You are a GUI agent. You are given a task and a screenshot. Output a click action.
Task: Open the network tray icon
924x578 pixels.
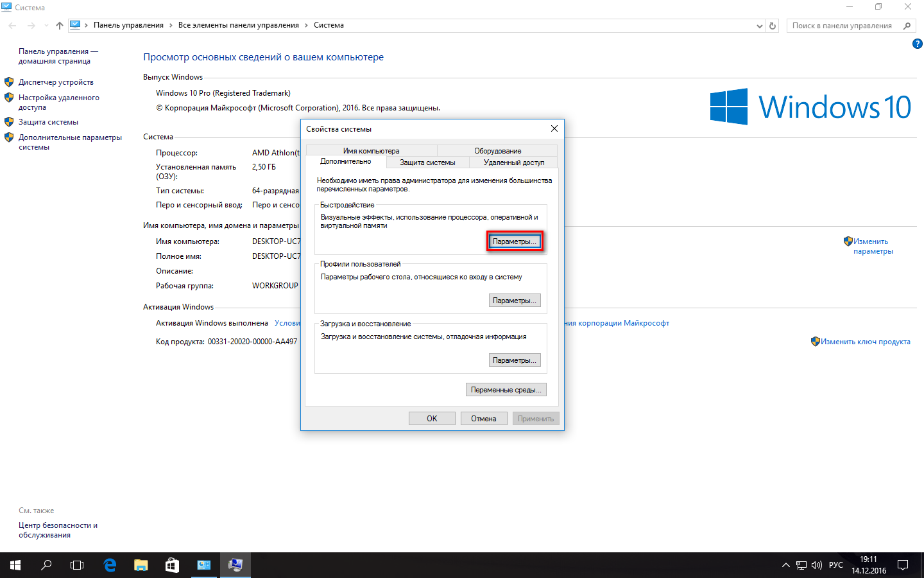801,565
